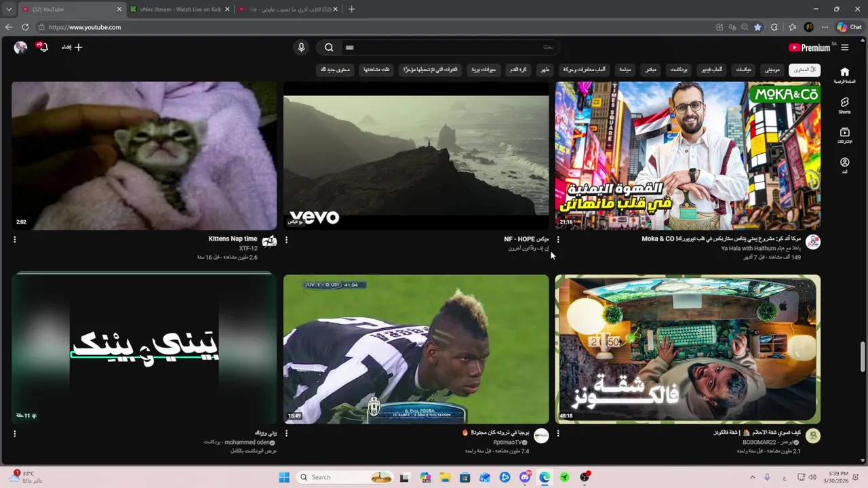Click the Falcons video channel avatar
Screen dimensions: 868x488
(813, 436)
